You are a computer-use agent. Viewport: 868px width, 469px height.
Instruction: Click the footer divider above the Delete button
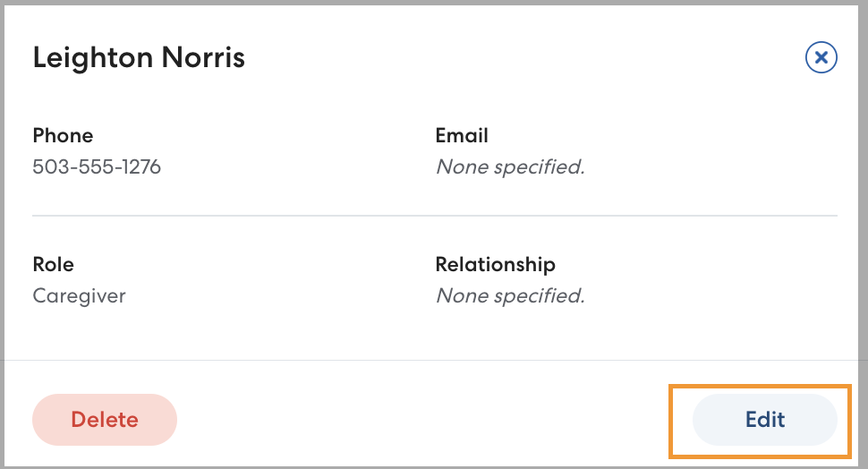[x=434, y=361]
